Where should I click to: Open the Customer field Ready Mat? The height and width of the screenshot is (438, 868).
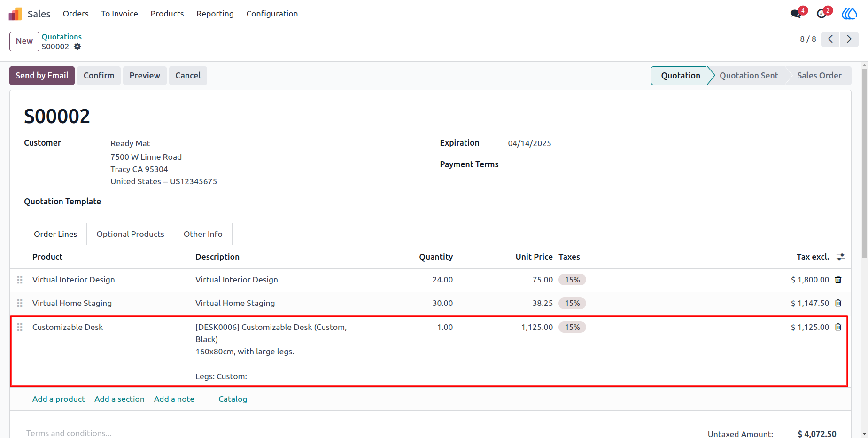130,143
